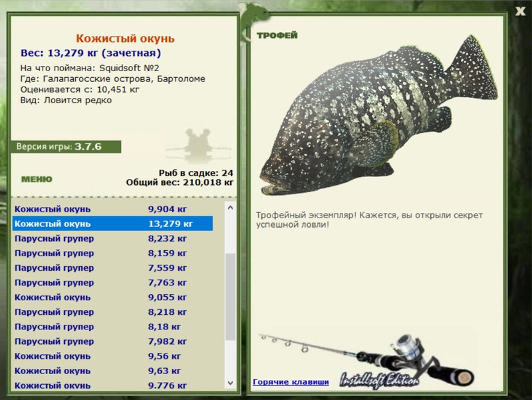The image size is (532, 400).
Task: Click the down arrow of the fish list scrollbar
Action: point(230,383)
